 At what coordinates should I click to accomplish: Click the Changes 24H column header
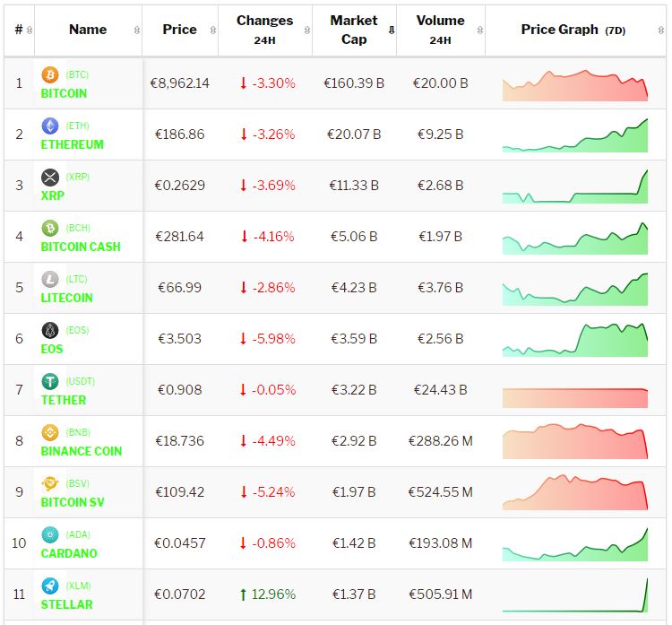coord(264,30)
